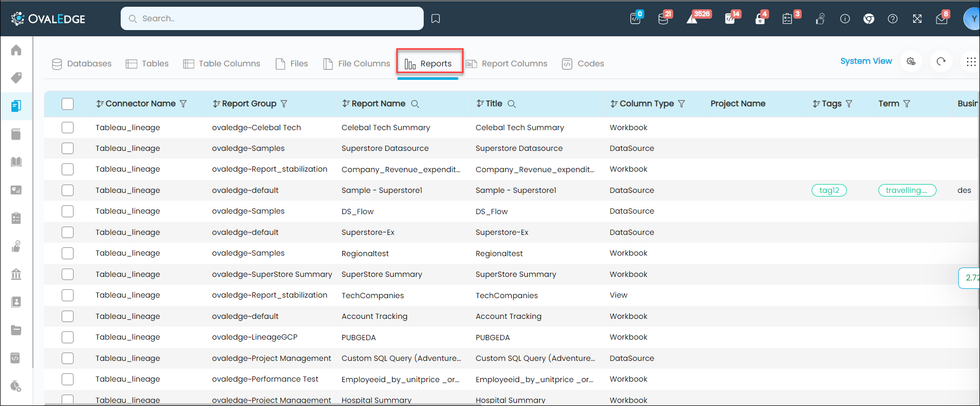Click the alerts warning icon with 3526 badge
This screenshot has height=406, width=980.
click(x=692, y=19)
